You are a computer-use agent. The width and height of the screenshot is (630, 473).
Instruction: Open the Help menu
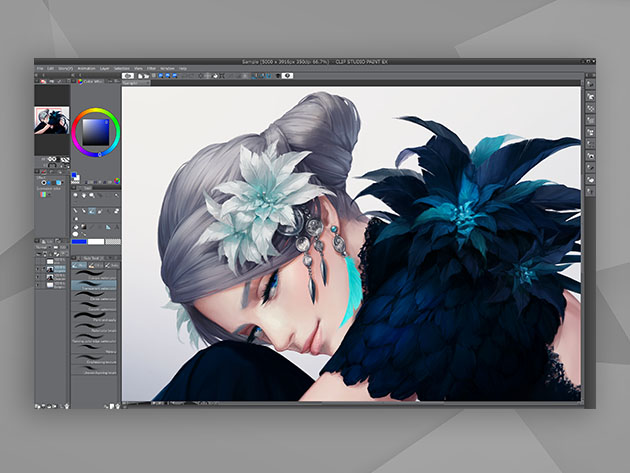pyautogui.click(x=183, y=69)
